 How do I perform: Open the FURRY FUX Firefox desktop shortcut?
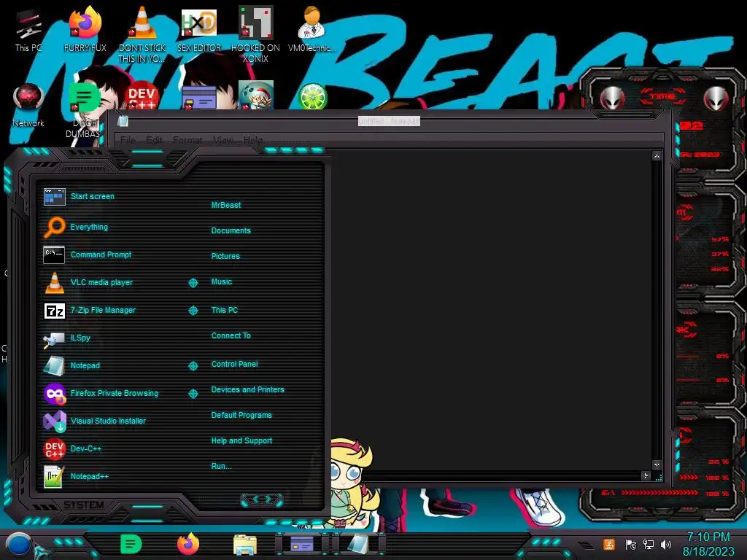point(85,29)
